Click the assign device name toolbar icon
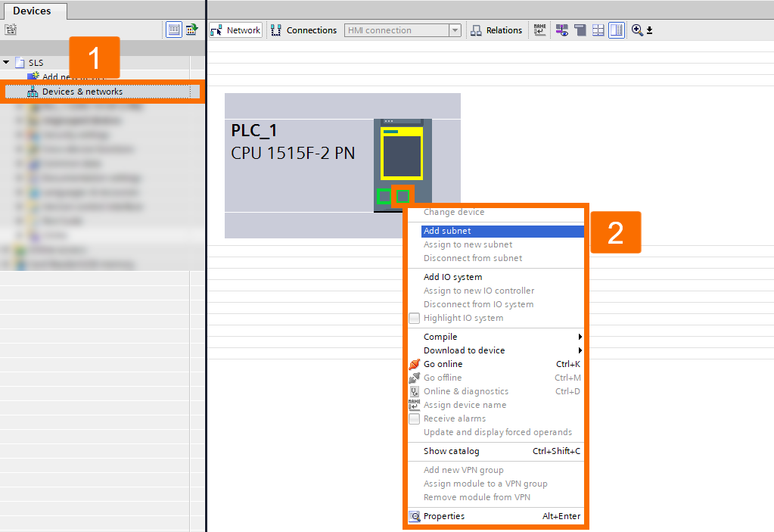Image resolution: width=774 pixels, height=532 pixels. coord(540,30)
